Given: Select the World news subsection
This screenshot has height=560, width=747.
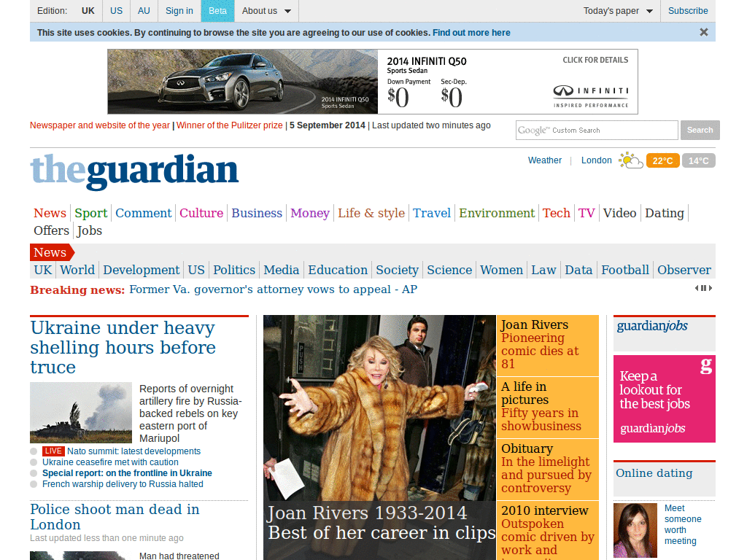Looking at the screenshot, I should pos(77,270).
